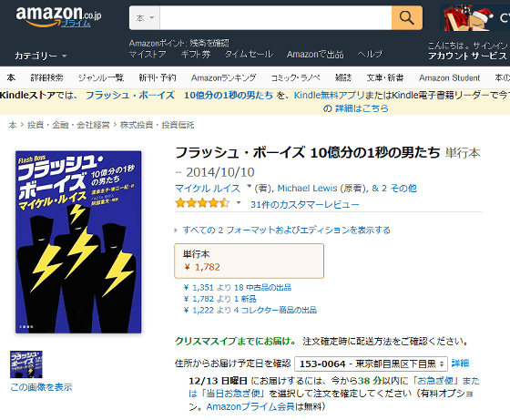Focus the main search text field
510x420 pixels.
(x=275, y=17)
